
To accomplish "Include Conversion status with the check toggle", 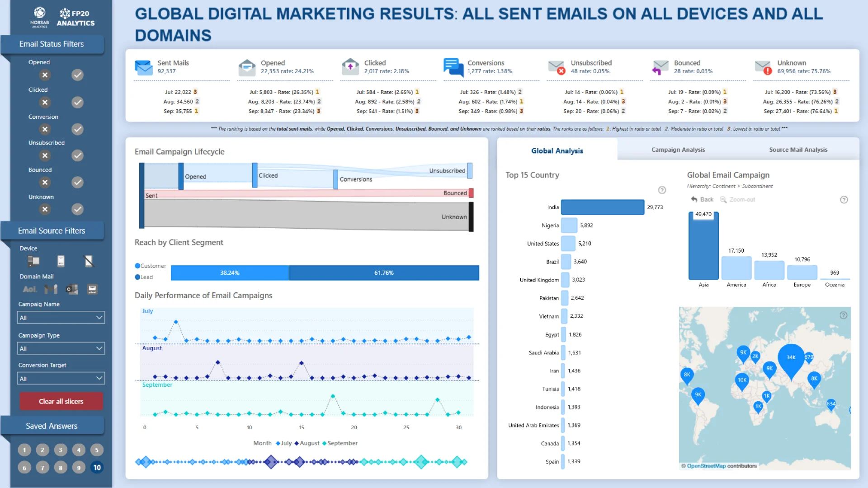I will click(77, 130).
